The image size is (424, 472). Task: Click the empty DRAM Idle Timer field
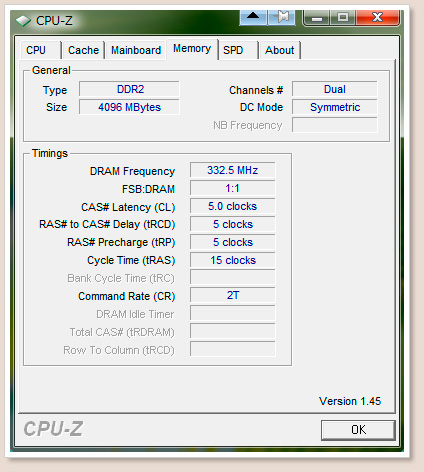(x=233, y=313)
